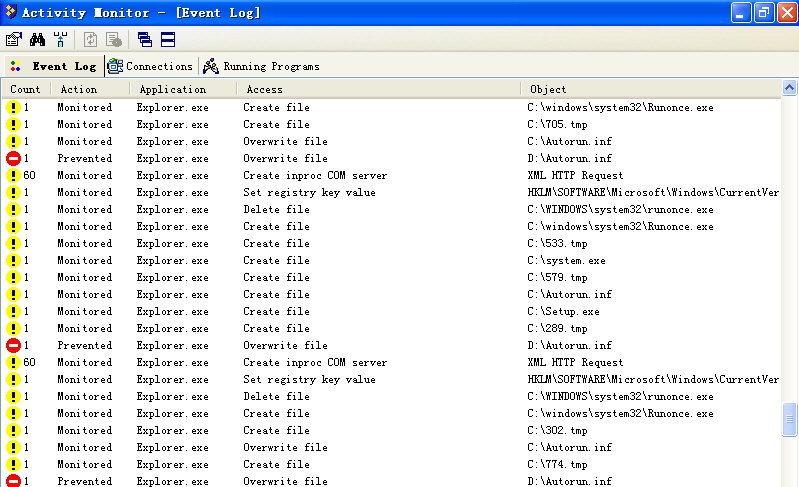Select the C:\system.exe object entry
Screen dimensions: 799x487
coord(566,260)
